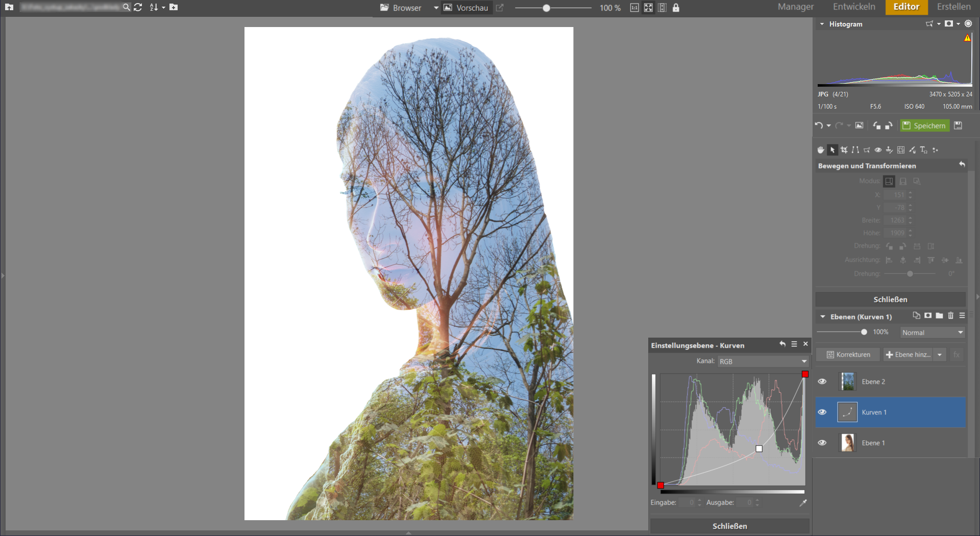Open the Korrekturen button
The height and width of the screenshot is (536, 980).
click(848, 354)
